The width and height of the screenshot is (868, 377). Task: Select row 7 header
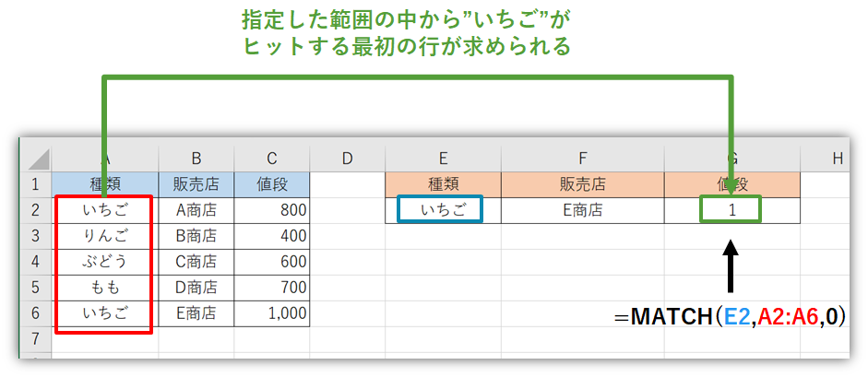[x=36, y=339]
